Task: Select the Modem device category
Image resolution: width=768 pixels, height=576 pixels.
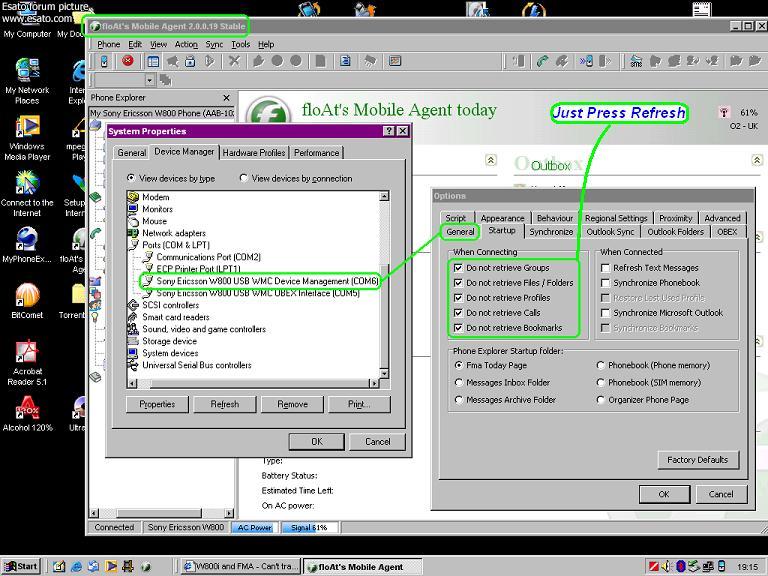Action: [x=156, y=197]
